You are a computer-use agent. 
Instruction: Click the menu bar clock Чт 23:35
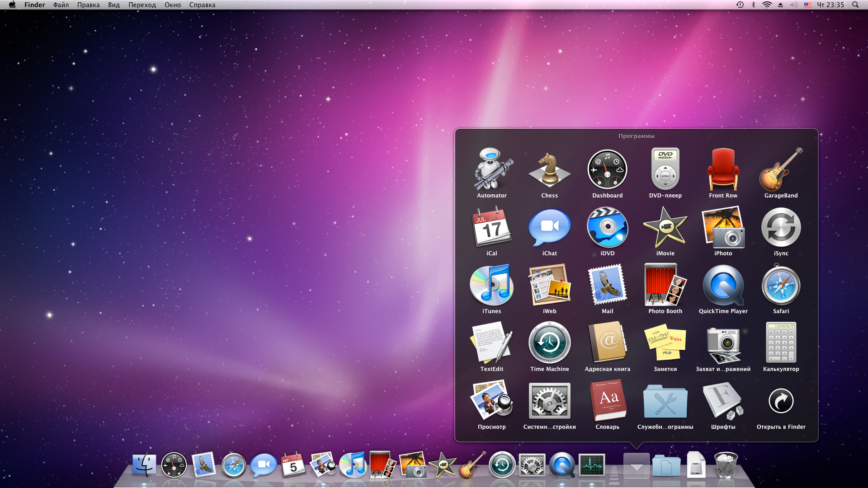point(830,5)
